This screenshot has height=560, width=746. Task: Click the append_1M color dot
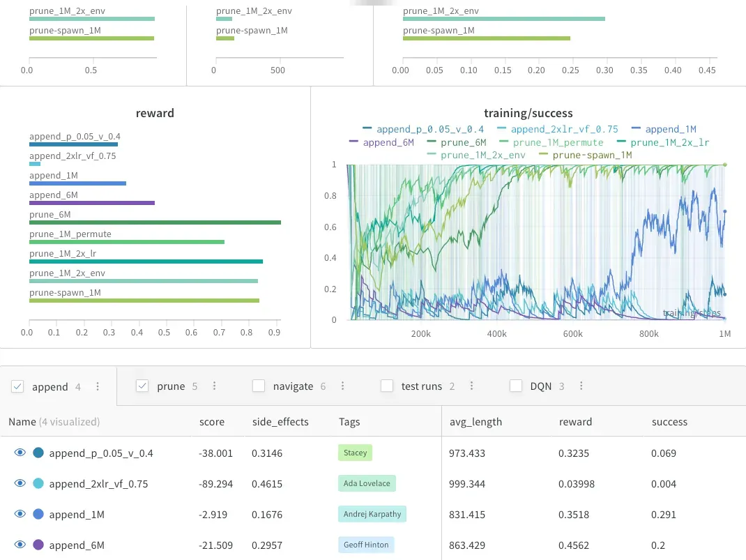38,514
